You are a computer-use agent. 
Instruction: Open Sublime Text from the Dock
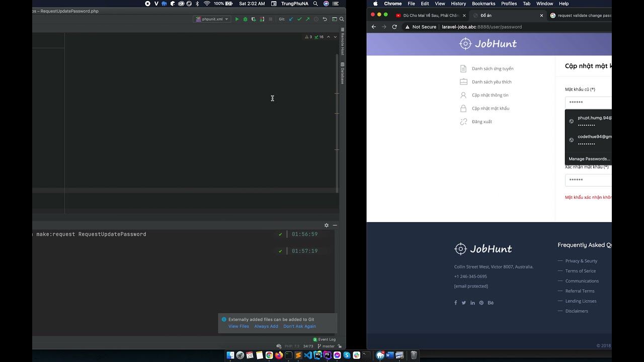click(x=298, y=355)
